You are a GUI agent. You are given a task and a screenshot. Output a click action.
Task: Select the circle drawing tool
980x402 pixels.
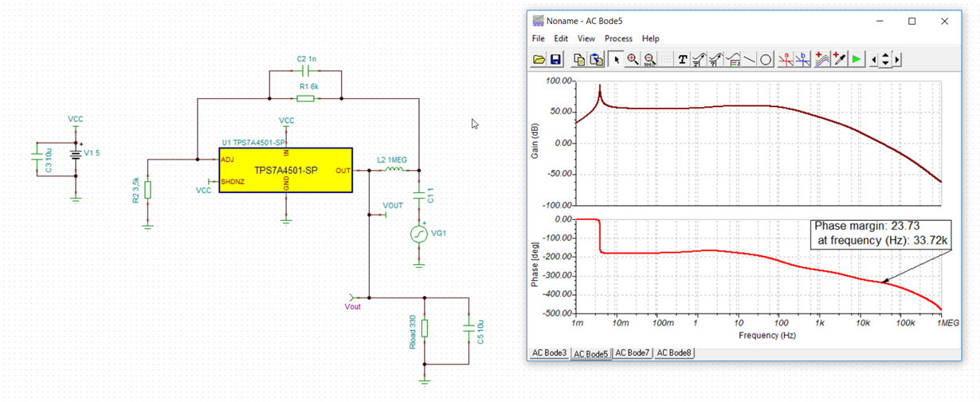tap(766, 59)
